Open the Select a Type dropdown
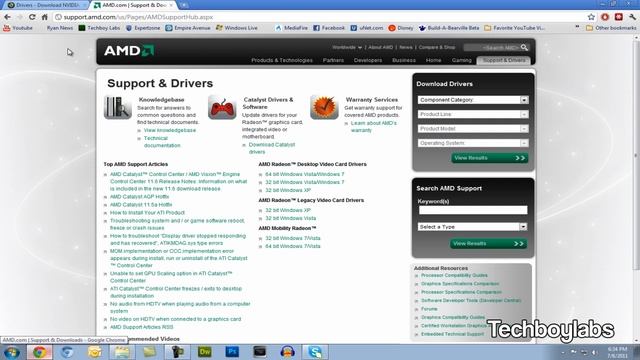Image resolution: width=640 pixels, height=360 pixels. point(473,227)
